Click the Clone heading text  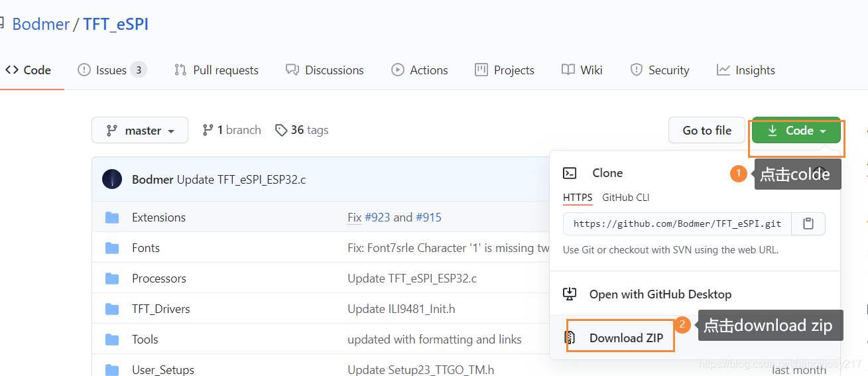pos(607,173)
